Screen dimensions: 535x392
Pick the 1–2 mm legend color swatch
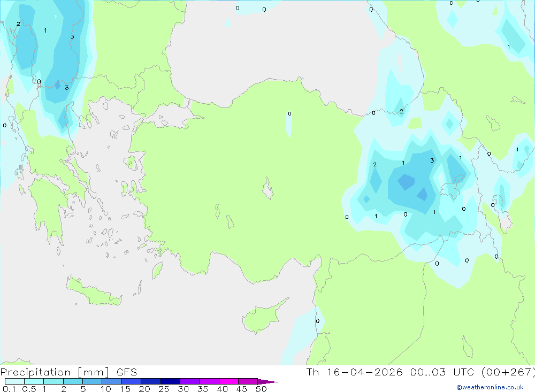[x=53, y=381]
